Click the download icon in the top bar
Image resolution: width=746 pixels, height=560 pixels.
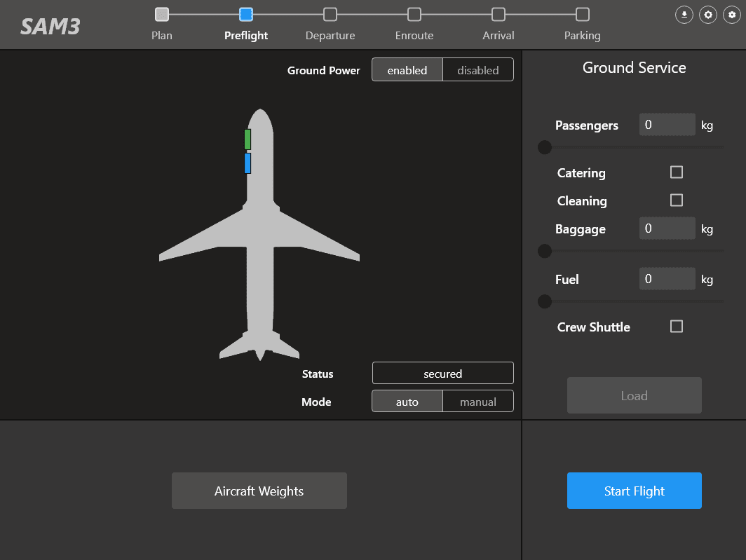point(684,14)
